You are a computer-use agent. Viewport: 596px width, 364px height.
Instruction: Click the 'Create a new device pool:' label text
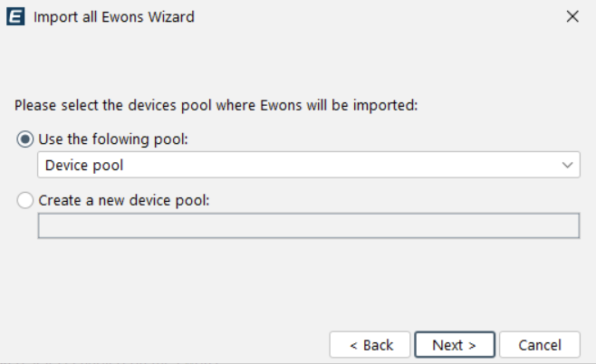(x=124, y=200)
